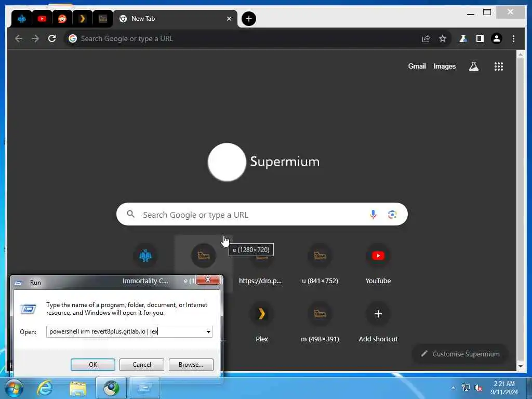Screen dimensions: 532x399
Task: Switch to the pinned Reddit tab
Action: (x=62, y=19)
